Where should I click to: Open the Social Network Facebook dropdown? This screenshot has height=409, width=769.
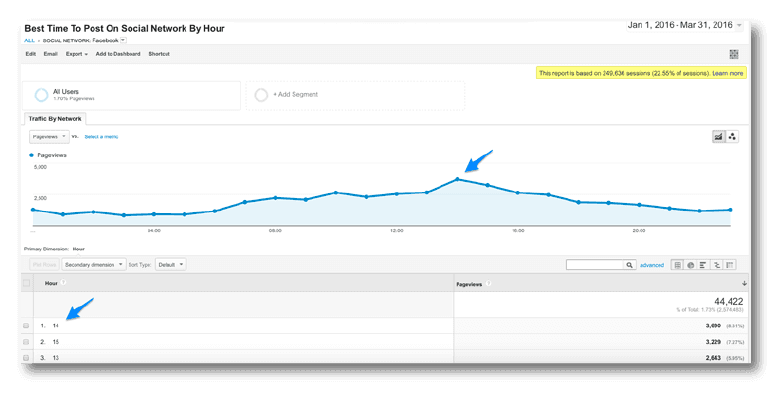pyautogui.click(x=123, y=40)
